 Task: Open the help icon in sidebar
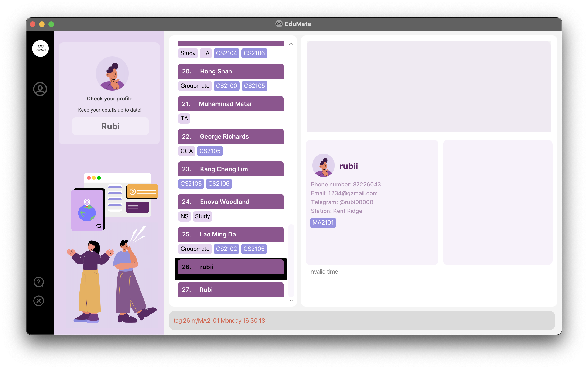[x=38, y=282]
